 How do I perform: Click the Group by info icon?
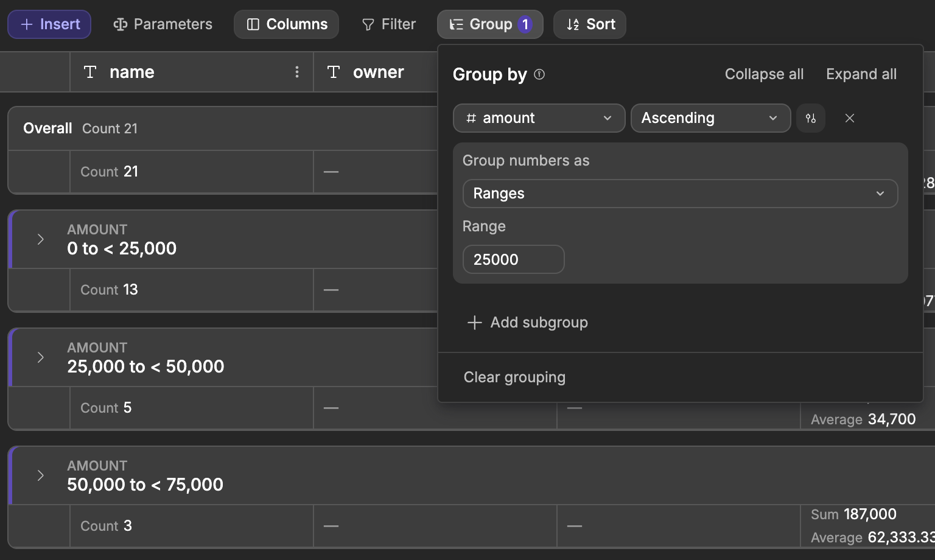539,74
